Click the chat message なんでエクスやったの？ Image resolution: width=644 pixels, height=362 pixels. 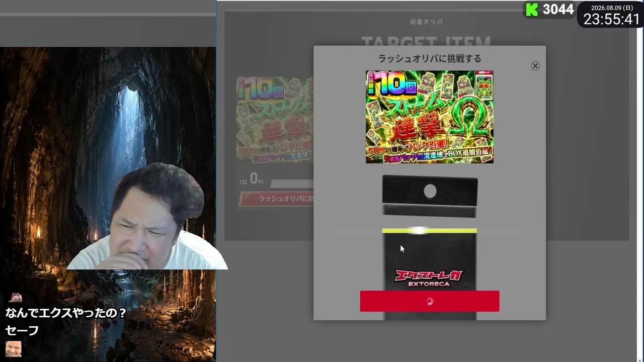click(x=66, y=313)
